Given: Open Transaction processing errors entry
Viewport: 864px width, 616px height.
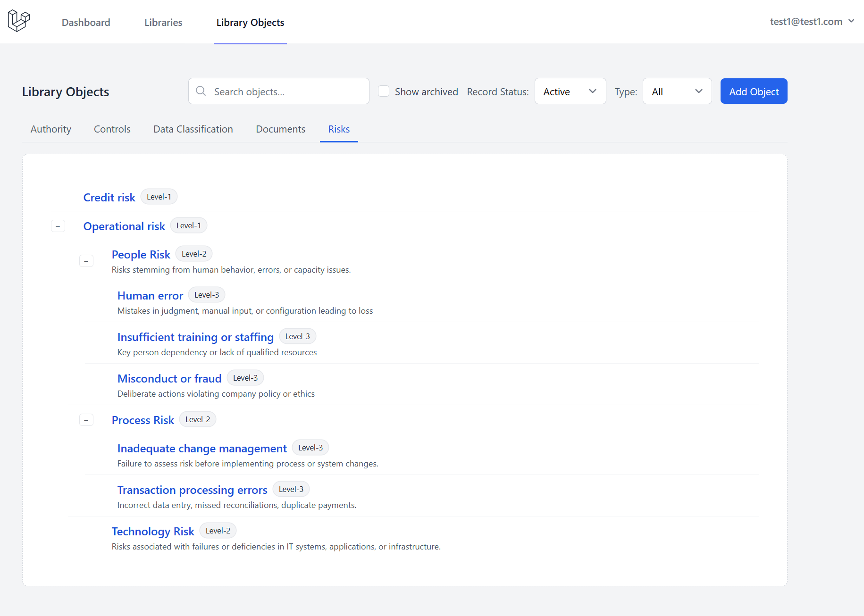Looking at the screenshot, I should 192,490.
